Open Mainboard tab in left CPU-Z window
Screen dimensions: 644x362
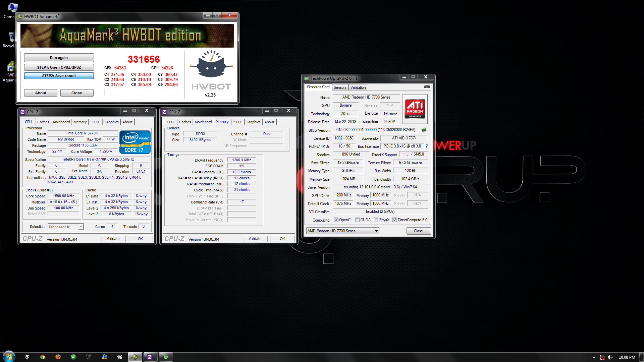(x=61, y=122)
